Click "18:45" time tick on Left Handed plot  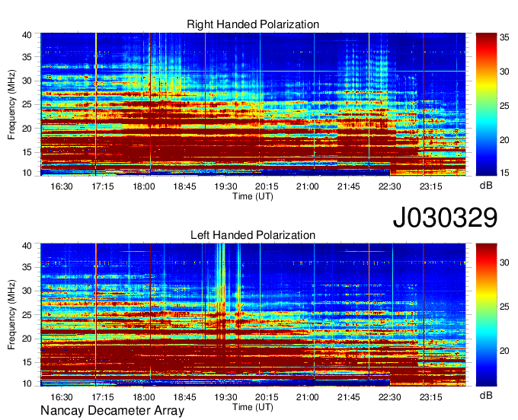[x=184, y=397]
